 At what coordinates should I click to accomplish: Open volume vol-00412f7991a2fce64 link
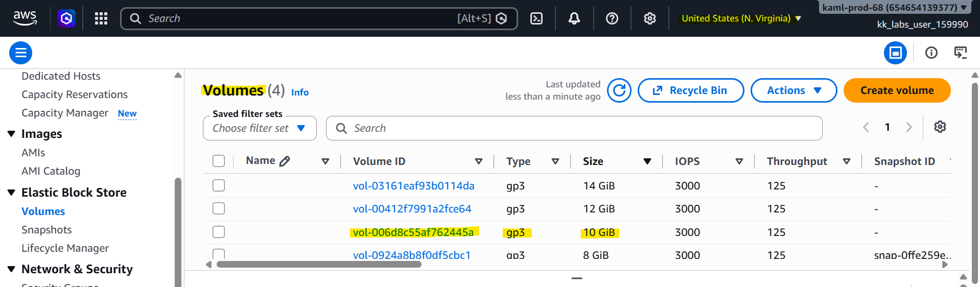[412, 209]
